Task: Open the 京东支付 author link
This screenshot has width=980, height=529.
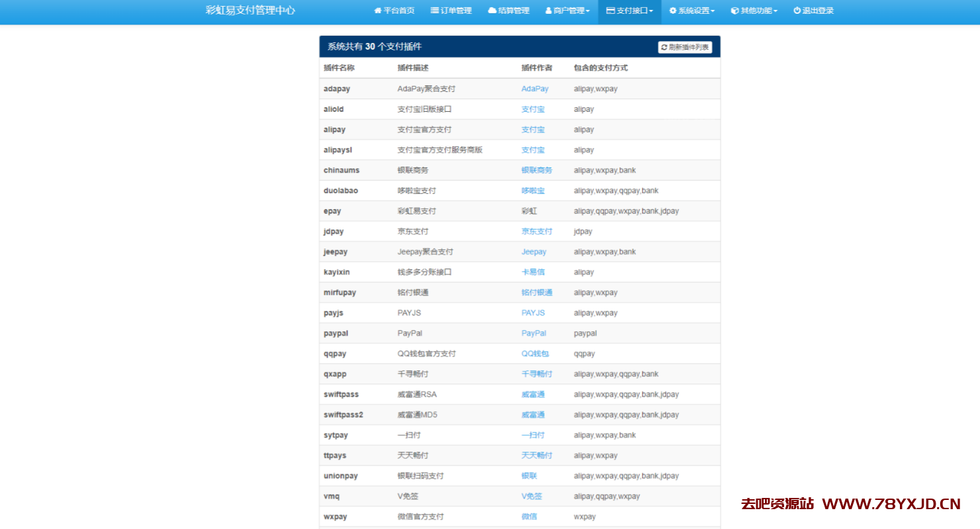Action: coord(537,231)
